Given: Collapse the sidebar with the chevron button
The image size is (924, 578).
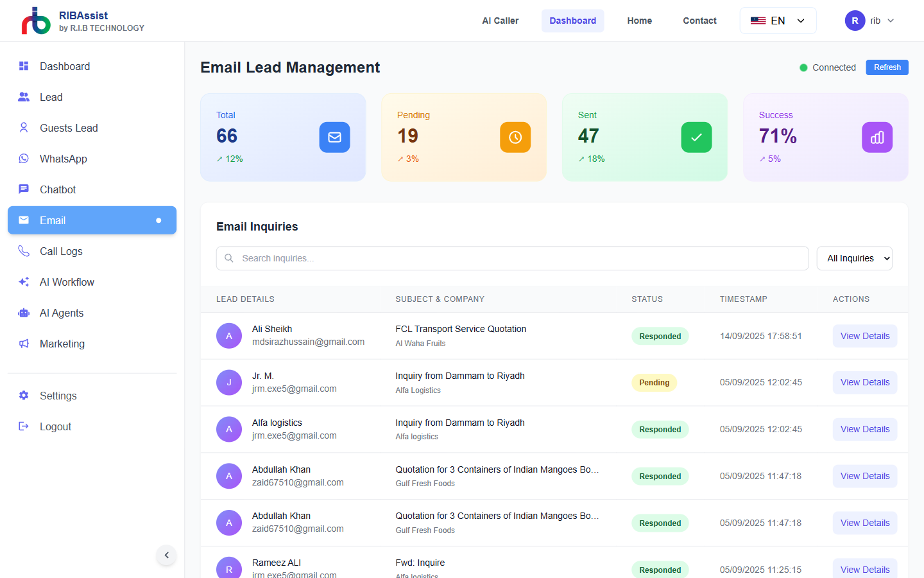Looking at the screenshot, I should click(166, 555).
